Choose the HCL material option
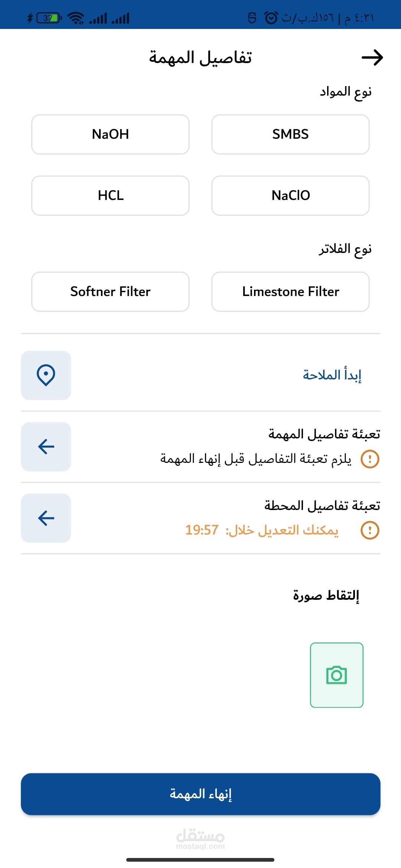 [110, 195]
